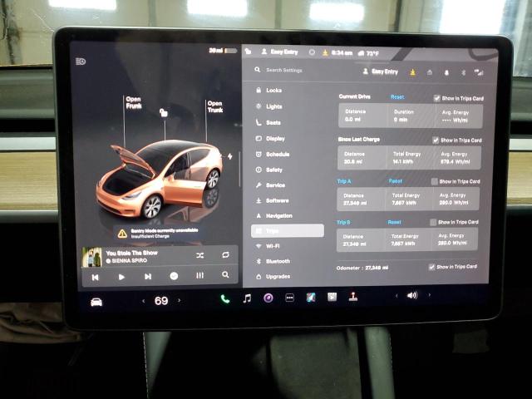Image resolution: width=532 pixels, height=399 pixels.
Task: Play You Stole The Show
Action: pos(121,277)
